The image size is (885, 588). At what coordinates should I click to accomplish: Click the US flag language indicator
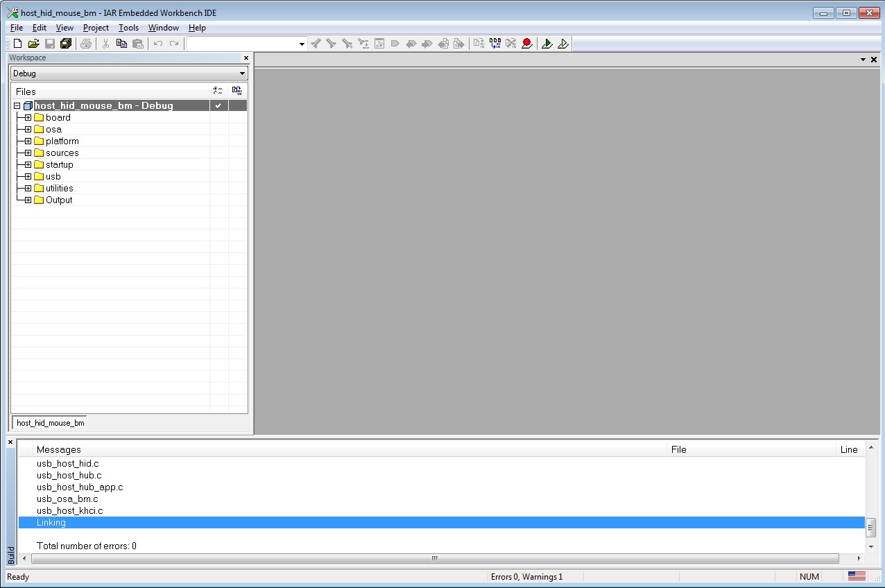[x=857, y=576]
